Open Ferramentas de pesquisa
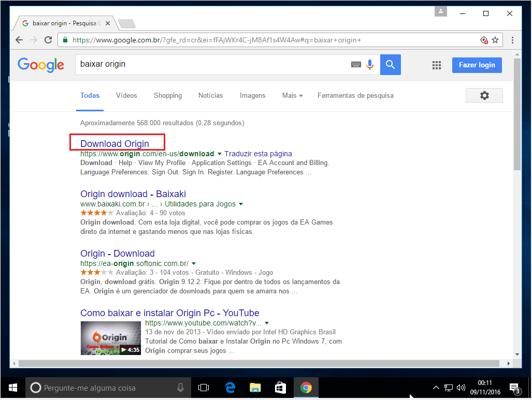This screenshot has width=532, height=400. click(355, 96)
